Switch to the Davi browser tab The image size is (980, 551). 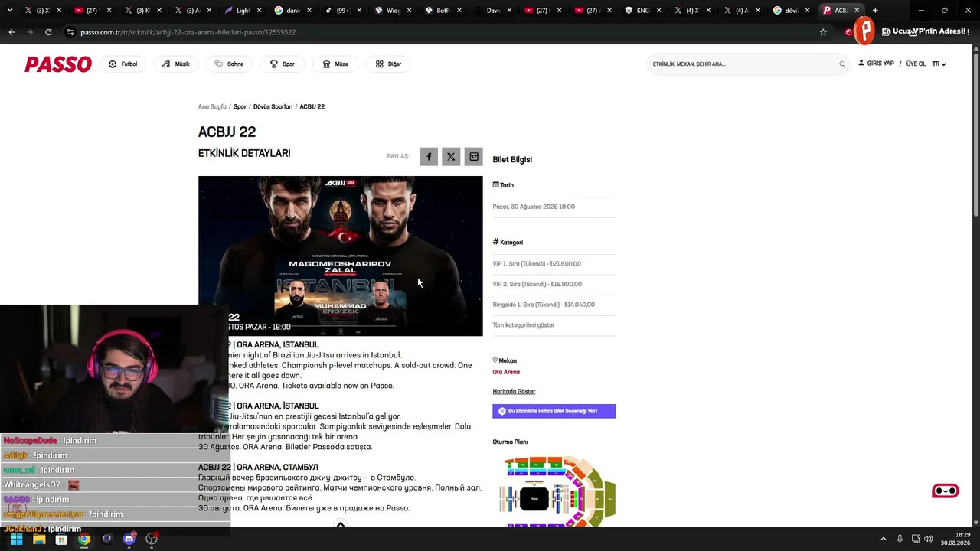coord(492,11)
